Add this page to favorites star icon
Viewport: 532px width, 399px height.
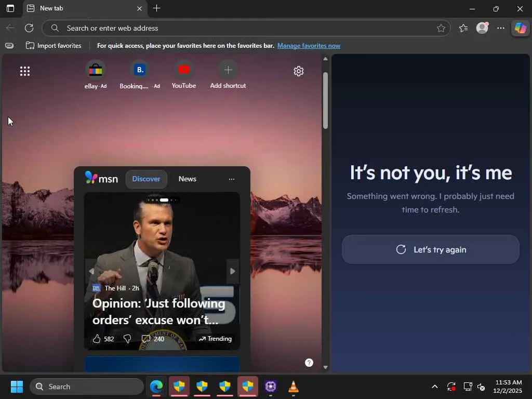click(441, 28)
